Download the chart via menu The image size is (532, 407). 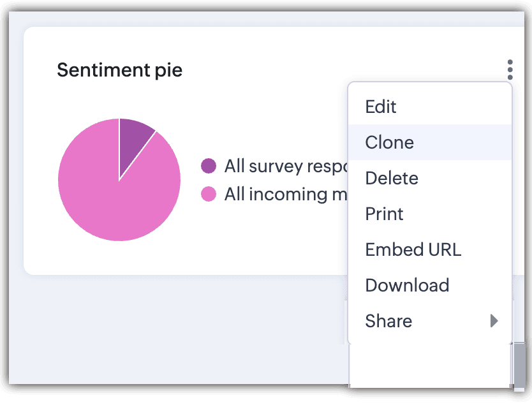coord(407,285)
